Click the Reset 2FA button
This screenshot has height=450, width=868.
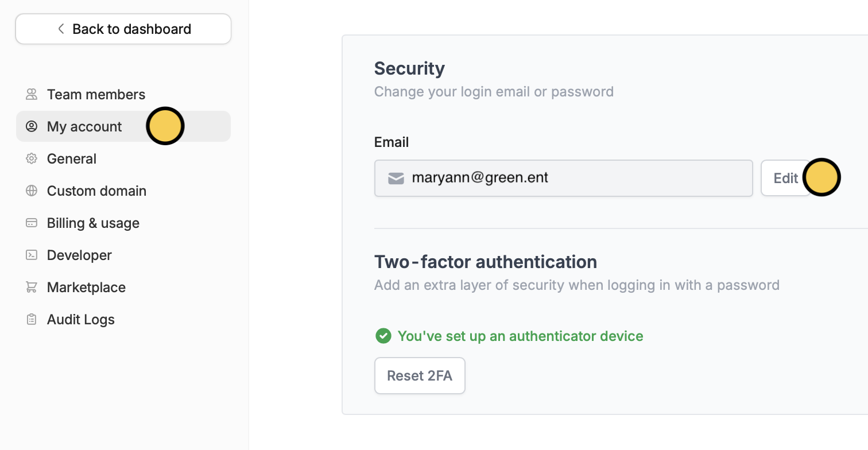[x=420, y=375]
